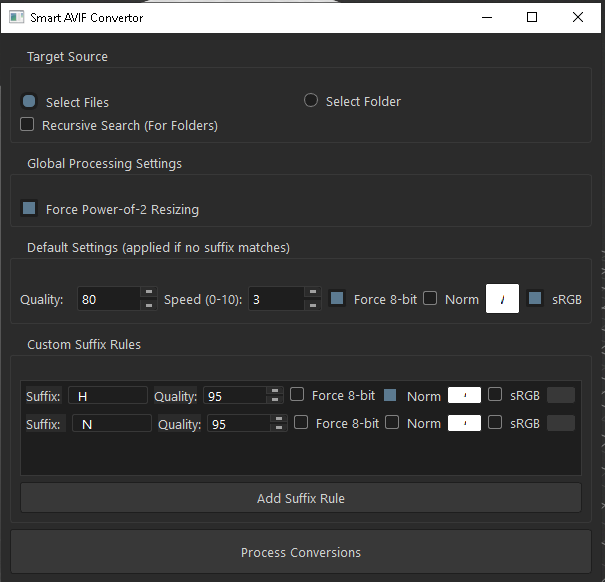Check sRGB in the H suffix row
The height and width of the screenshot is (582, 605).
(x=495, y=394)
